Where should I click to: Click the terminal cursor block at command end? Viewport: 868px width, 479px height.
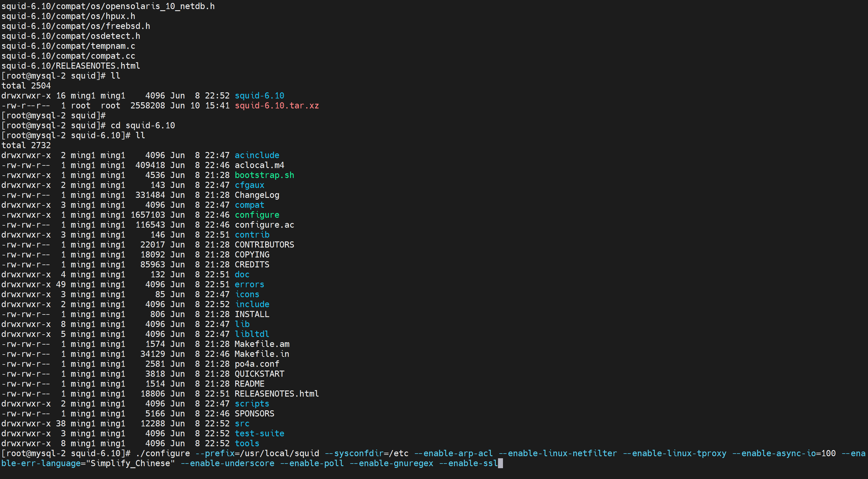click(500, 464)
